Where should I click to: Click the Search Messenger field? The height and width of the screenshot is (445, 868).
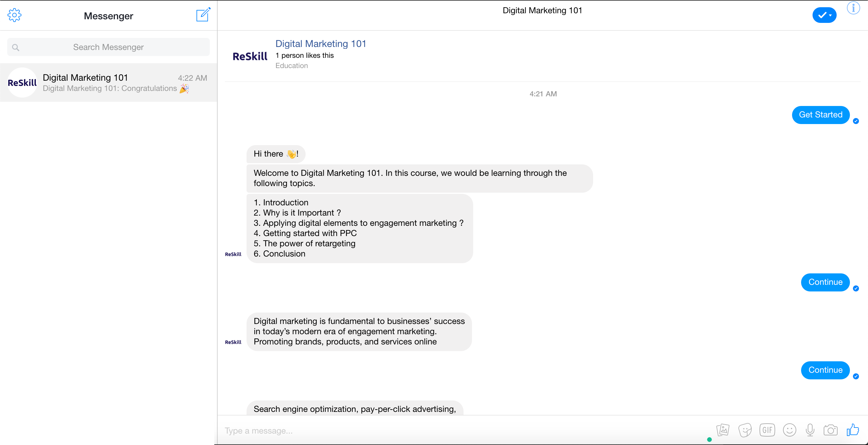tap(108, 47)
